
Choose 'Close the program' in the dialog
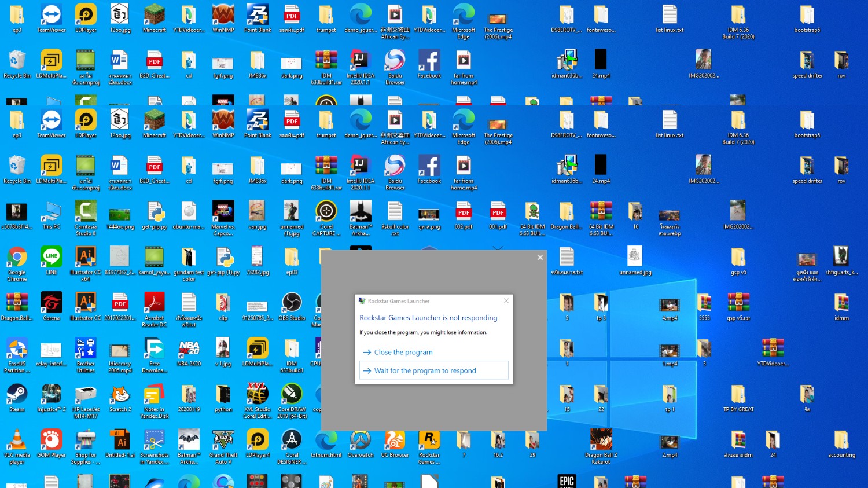[x=403, y=352]
